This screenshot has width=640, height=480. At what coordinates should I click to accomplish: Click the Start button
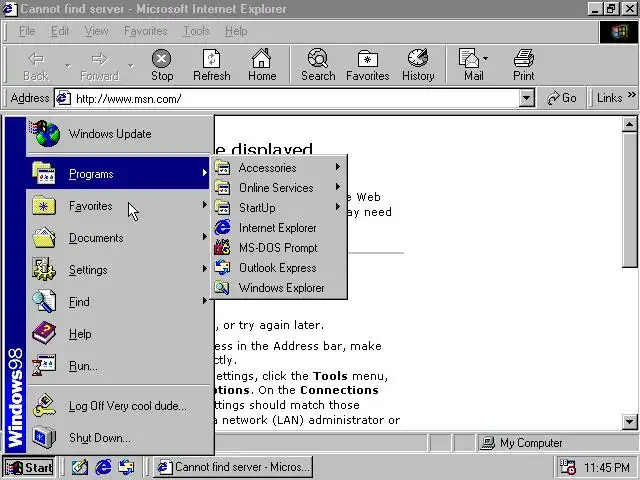click(29, 467)
